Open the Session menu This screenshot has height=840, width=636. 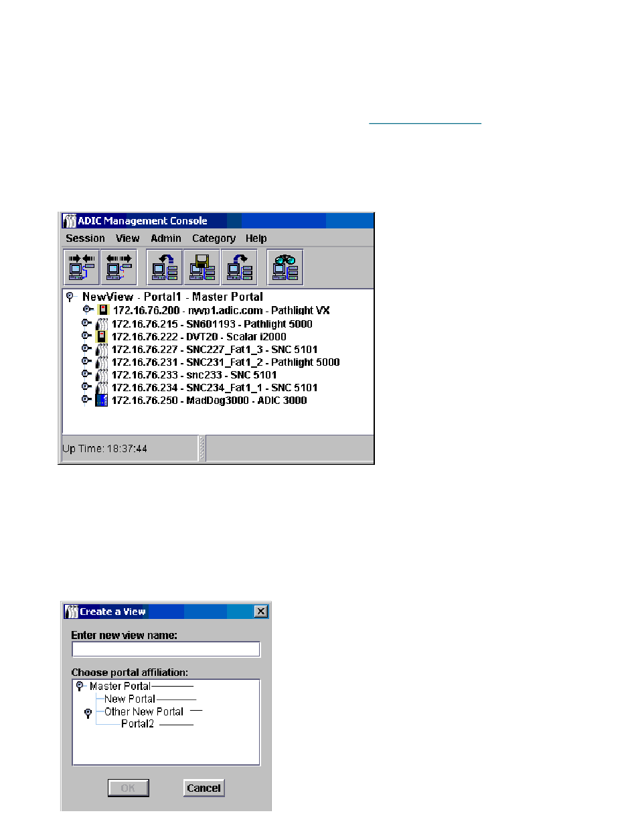[x=85, y=238]
